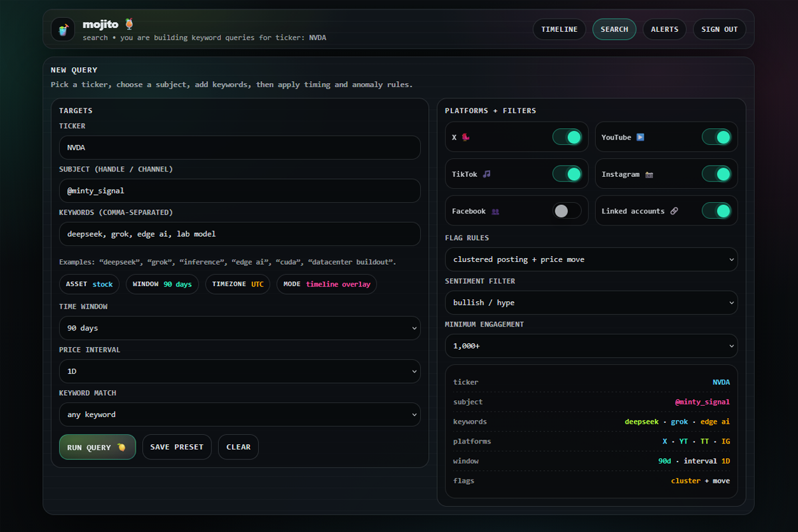798x532 pixels.
Task: Open the Sentiment Filter dropdown
Action: (591, 303)
